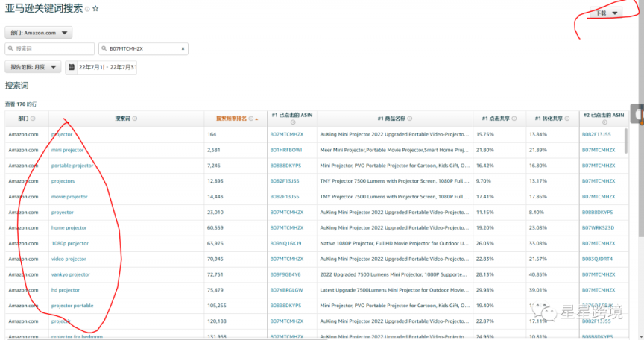644x340 pixels.
Task: Open the calendar icon for date range
Action: (72, 67)
